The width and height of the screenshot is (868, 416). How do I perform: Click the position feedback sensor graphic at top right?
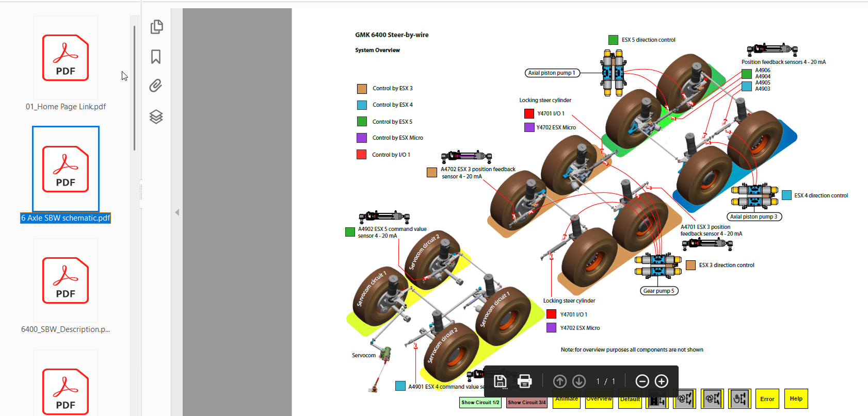pyautogui.click(x=773, y=50)
